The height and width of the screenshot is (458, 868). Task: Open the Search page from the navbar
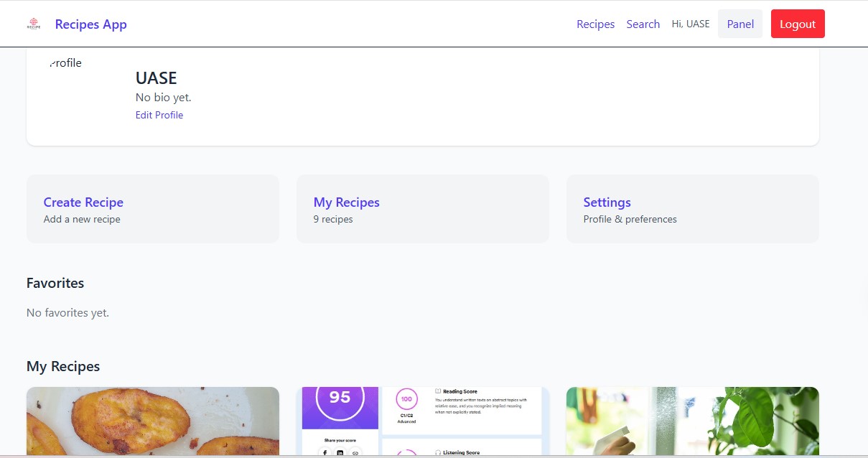(643, 24)
